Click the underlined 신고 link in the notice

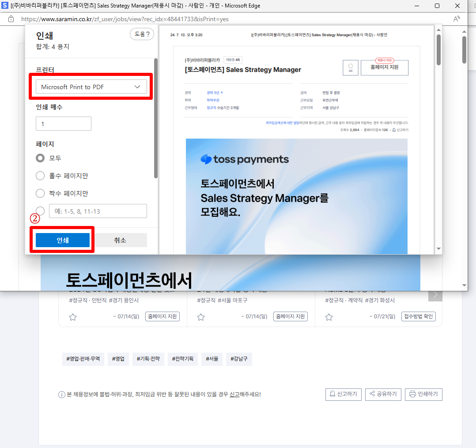[x=234, y=394]
